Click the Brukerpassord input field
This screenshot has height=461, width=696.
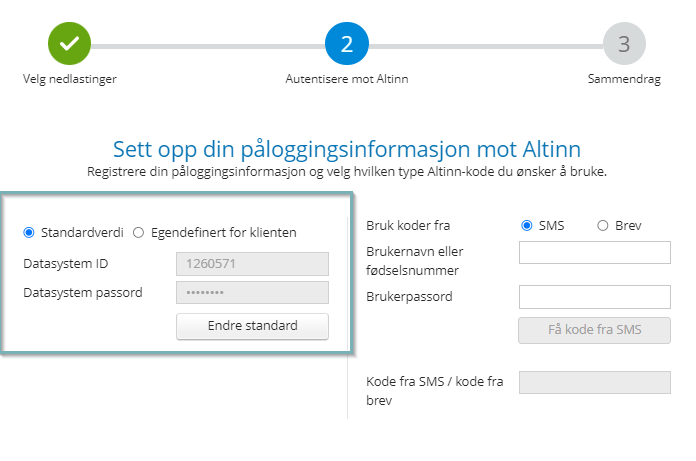click(595, 297)
